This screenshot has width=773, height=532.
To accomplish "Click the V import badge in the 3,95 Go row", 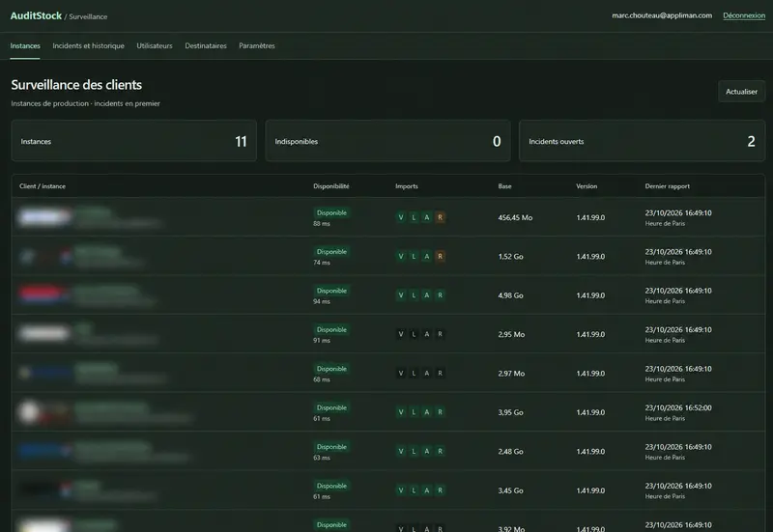I will [x=401, y=412].
